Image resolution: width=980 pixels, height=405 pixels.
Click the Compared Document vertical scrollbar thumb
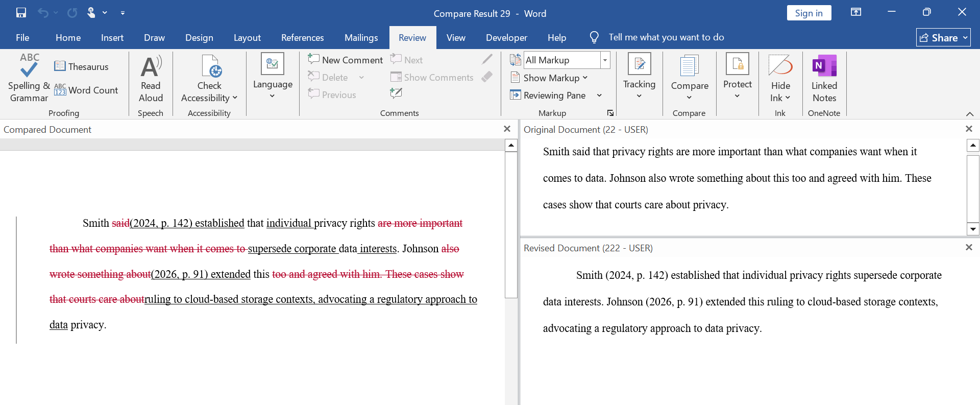[x=511, y=225]
